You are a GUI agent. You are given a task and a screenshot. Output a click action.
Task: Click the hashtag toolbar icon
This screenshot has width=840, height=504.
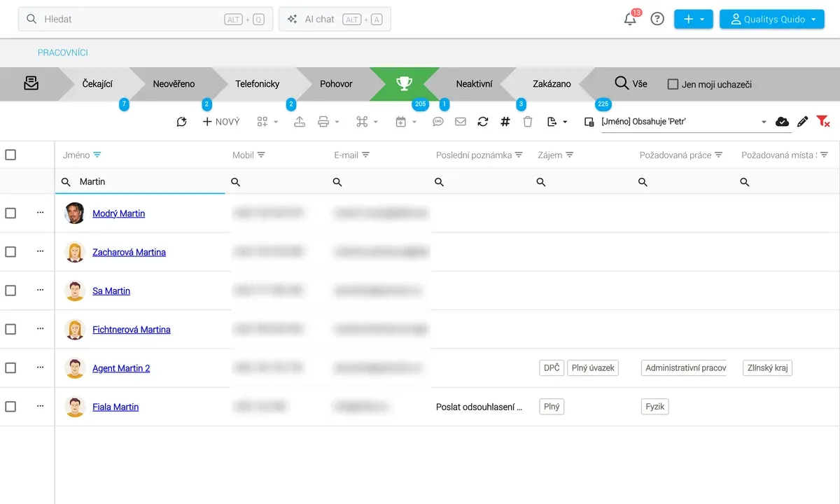tap(505, 122)
